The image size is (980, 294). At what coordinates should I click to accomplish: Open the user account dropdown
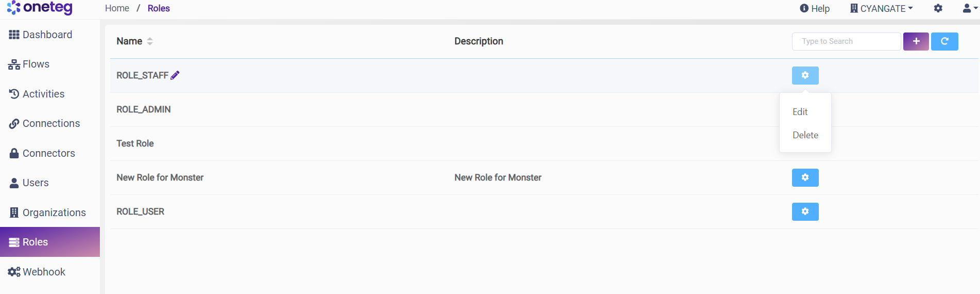[970, 8]
